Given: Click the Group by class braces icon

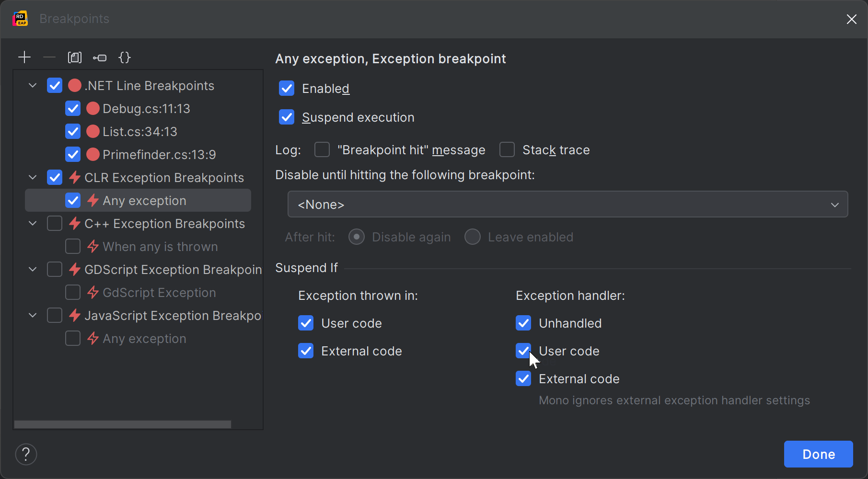Looking at the screenshot, I should tap(125, 57).
